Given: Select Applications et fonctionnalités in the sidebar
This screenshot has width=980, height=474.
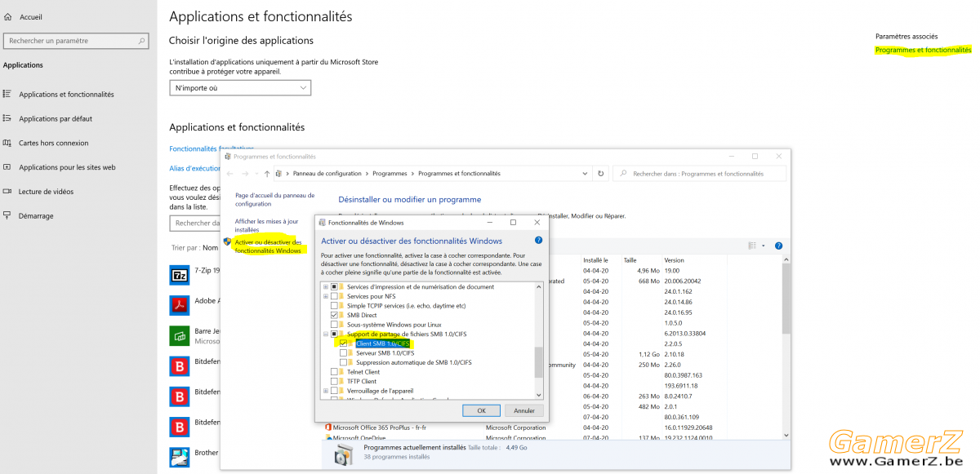Looking at the screenshot, I should [66, 94].
